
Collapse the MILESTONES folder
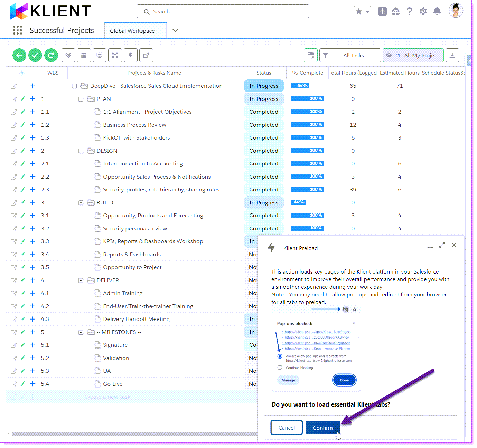(x=81, y=332)
